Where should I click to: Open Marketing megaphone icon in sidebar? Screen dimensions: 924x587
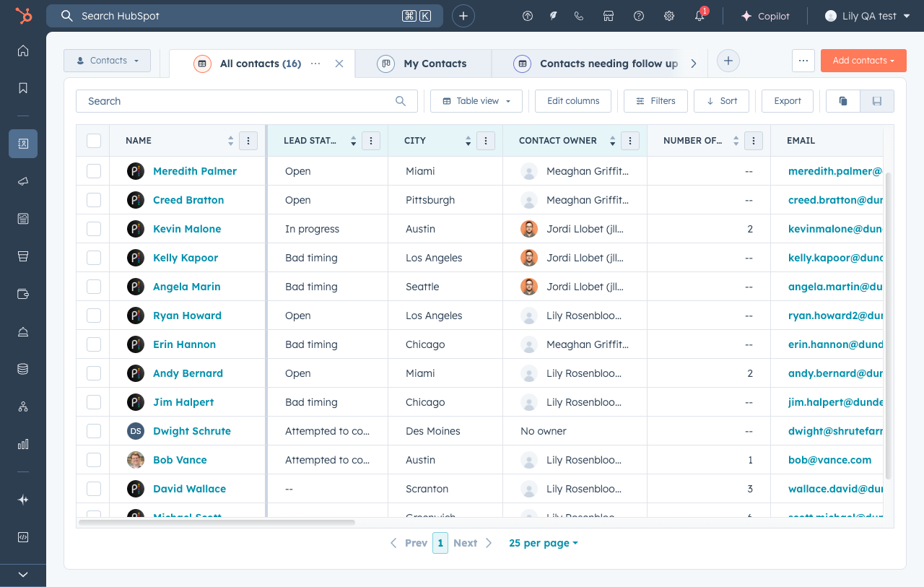pos(23,181)
